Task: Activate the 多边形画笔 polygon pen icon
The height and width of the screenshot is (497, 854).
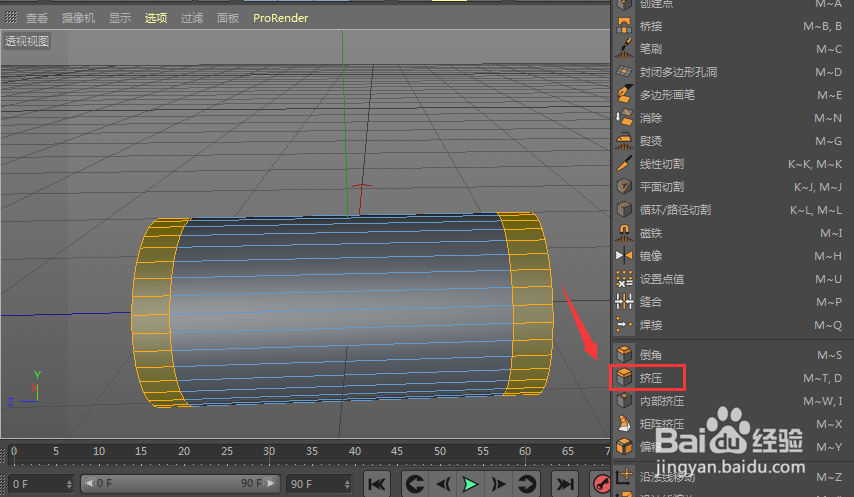Action: point(624,95)
